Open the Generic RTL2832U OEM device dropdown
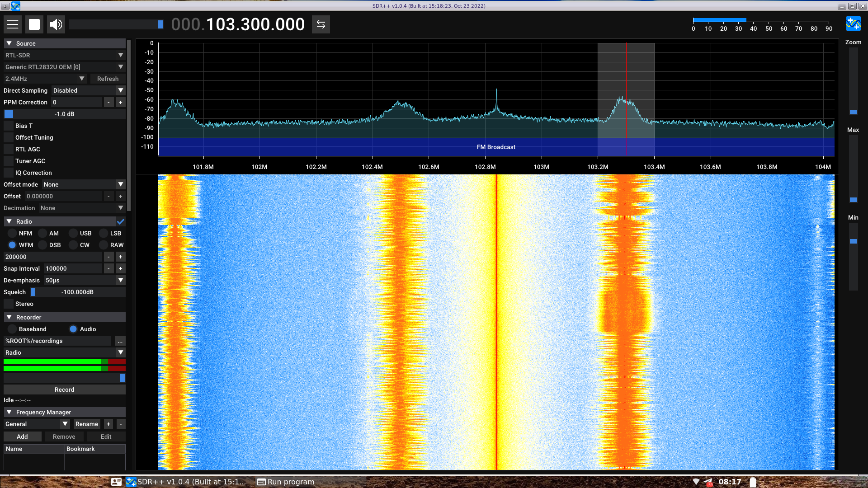This screenshot has height=488, width=868. 65,67
